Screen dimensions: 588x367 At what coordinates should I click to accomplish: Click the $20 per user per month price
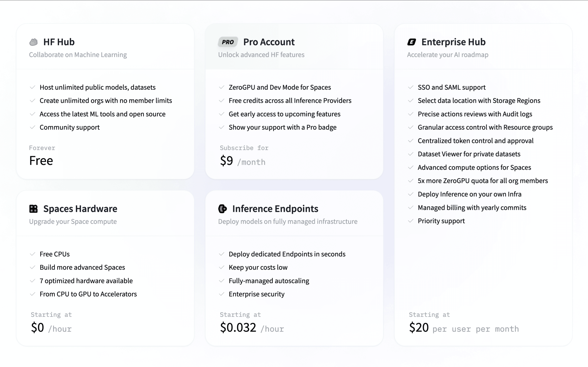point(464,328)
